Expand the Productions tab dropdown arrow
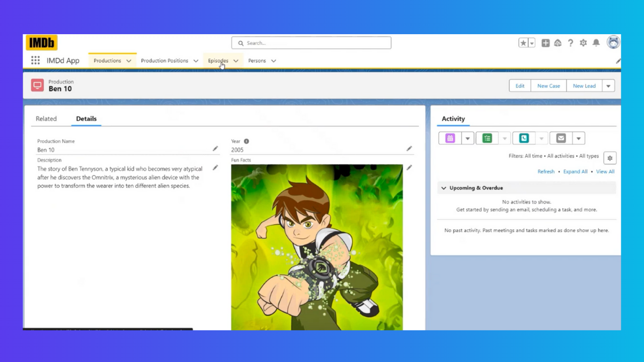 point(129,61)
